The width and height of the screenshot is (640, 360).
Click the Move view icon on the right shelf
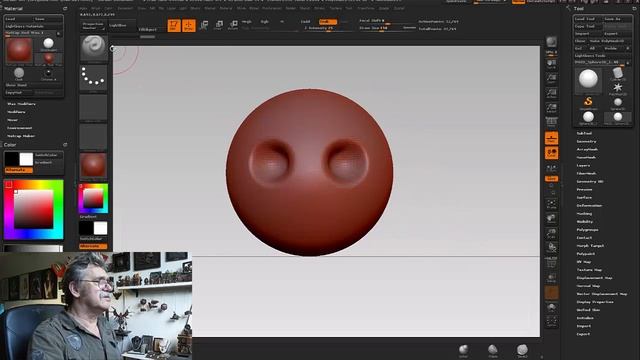(x=551, y=218)
